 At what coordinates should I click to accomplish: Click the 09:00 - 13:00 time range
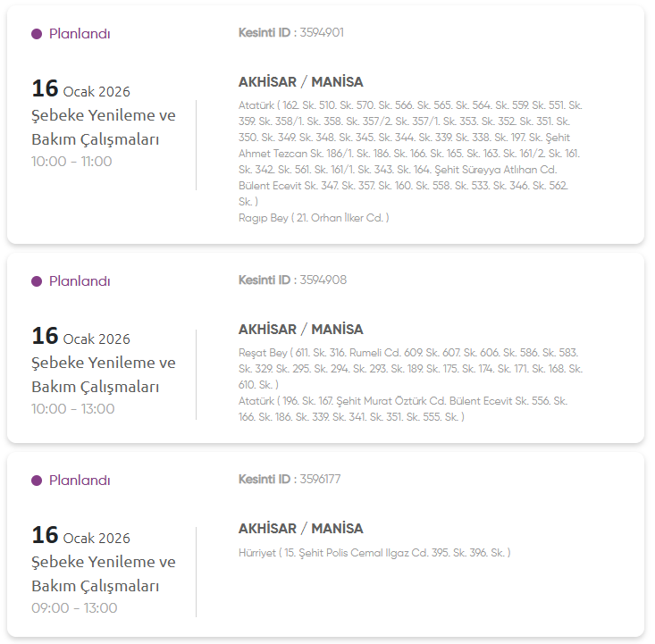(x=74, y=608)
